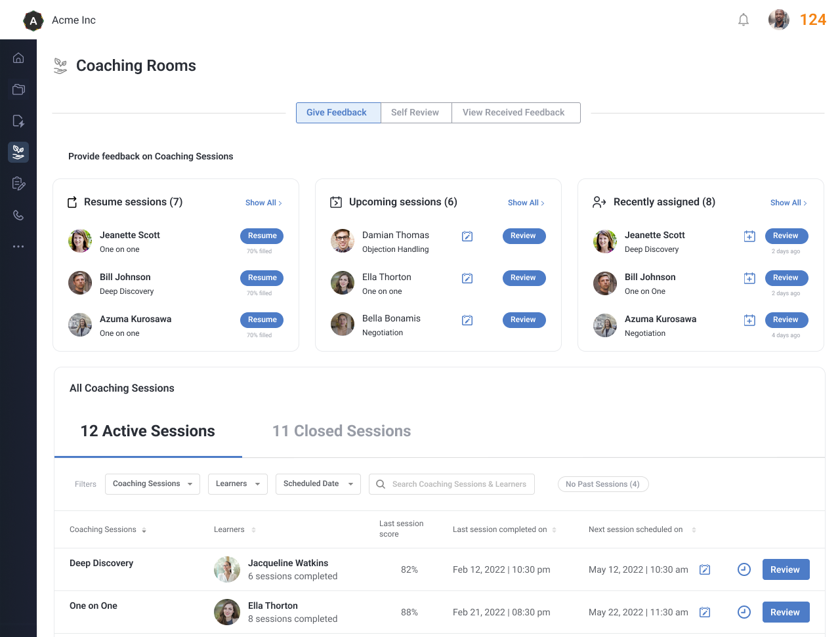Expand the Coaching Sessions filter dropdown
This screenshot has height=637, width=840.
152,484
